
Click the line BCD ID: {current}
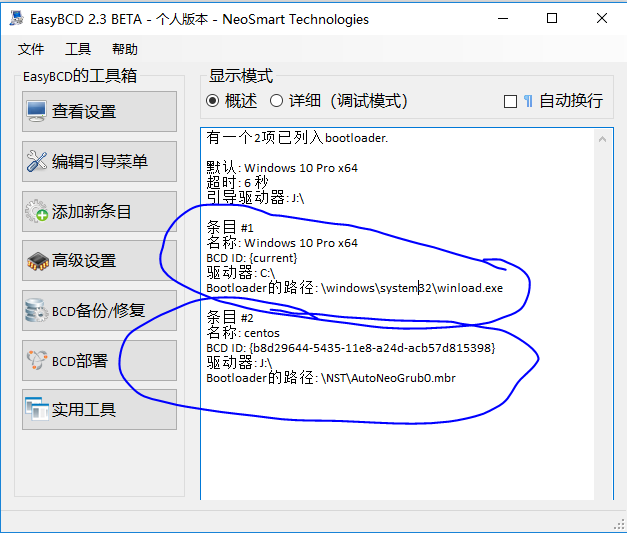click(252, 258)
